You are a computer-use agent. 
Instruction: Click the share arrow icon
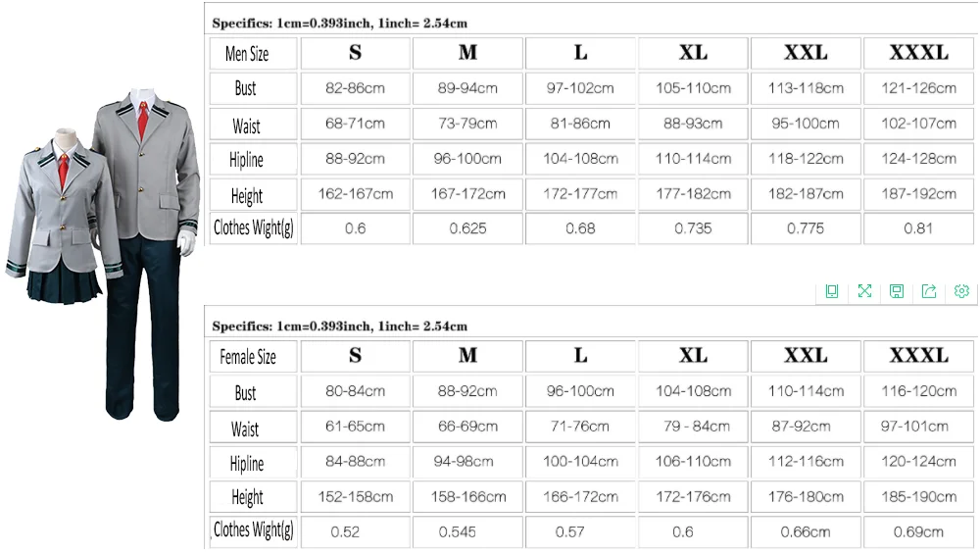[x=929, y=291]
